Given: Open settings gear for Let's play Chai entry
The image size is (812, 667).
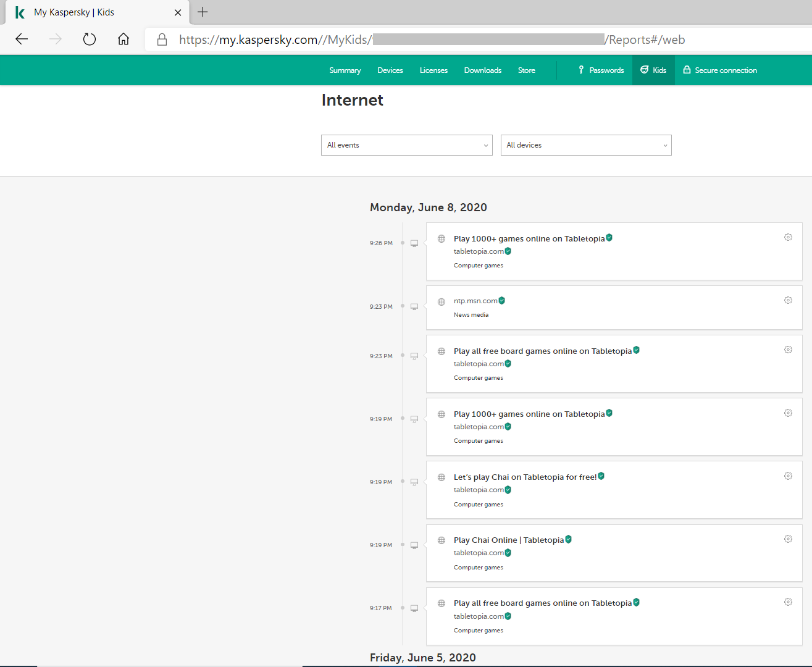Looking at the screenshot, I should point(788,476).
